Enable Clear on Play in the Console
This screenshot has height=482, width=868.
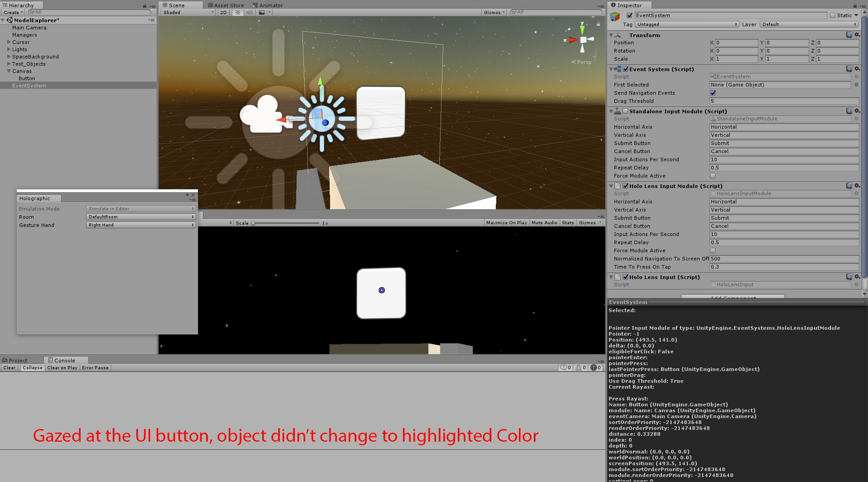62,367
